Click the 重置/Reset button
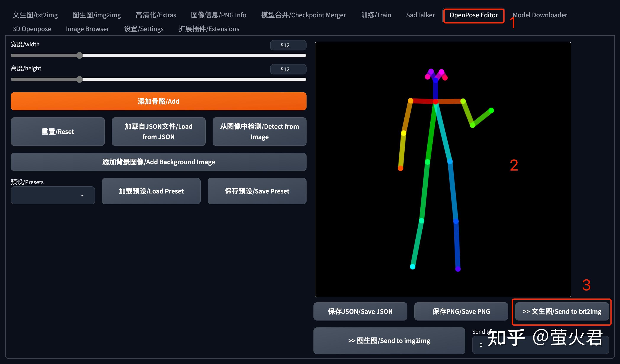This screenshot has height=364, width=620. 58,132
